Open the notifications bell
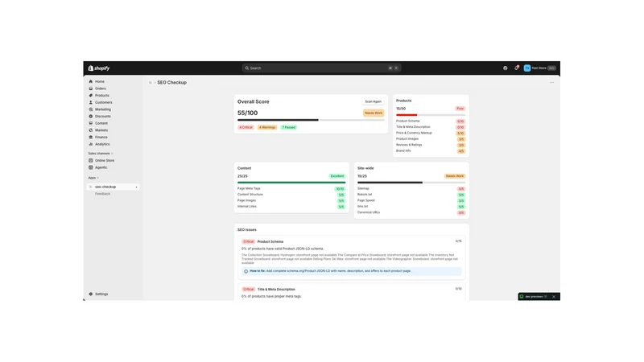Viewport: 644px width, 362px height. click(x=516, y=68)
